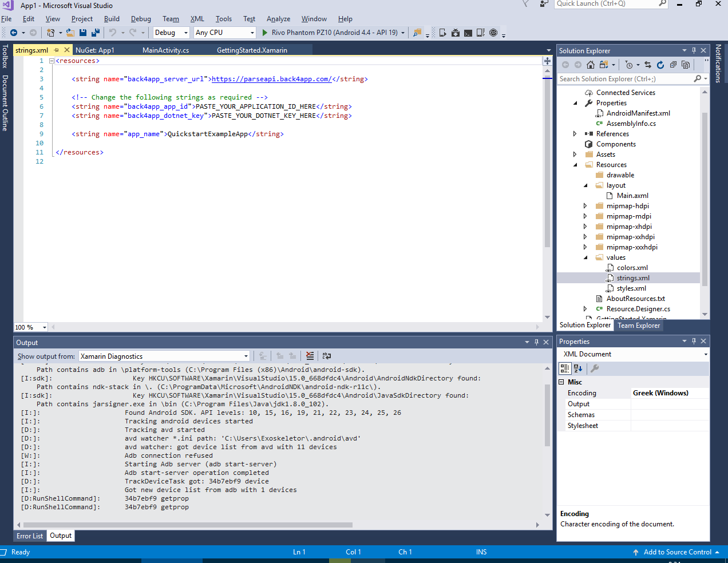Open the Notifications side panel
This screenshot has width=728, height=563.
click(x=719, y=64)
